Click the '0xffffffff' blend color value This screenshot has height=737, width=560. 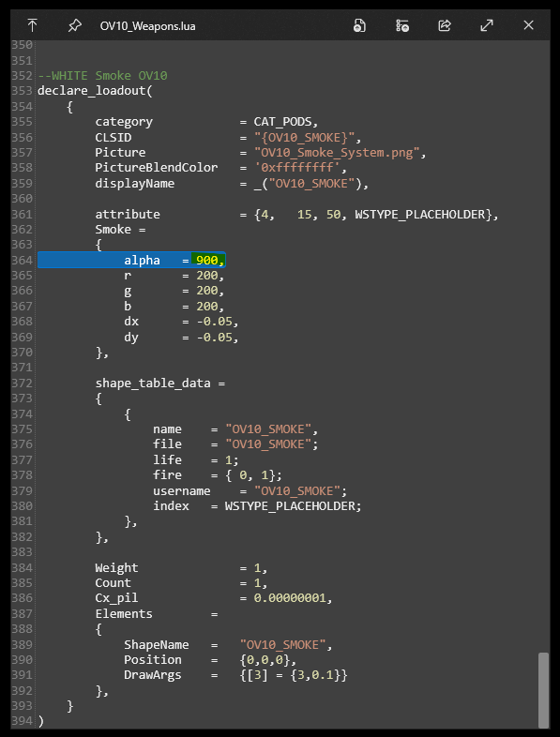tap(300, 168)
